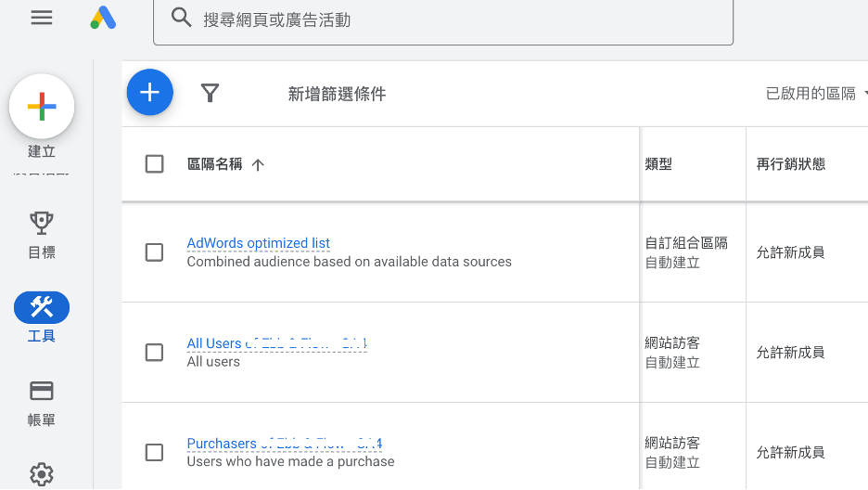Open the hamburger main menu
868x490 pixels.
pos(42,18)
